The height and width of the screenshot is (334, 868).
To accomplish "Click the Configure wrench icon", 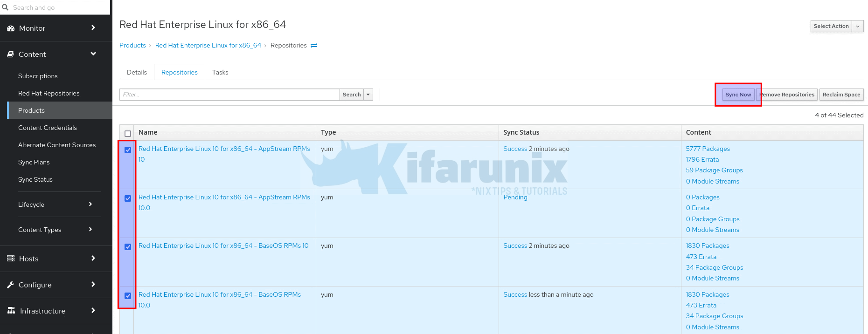I will coord(11,285).
